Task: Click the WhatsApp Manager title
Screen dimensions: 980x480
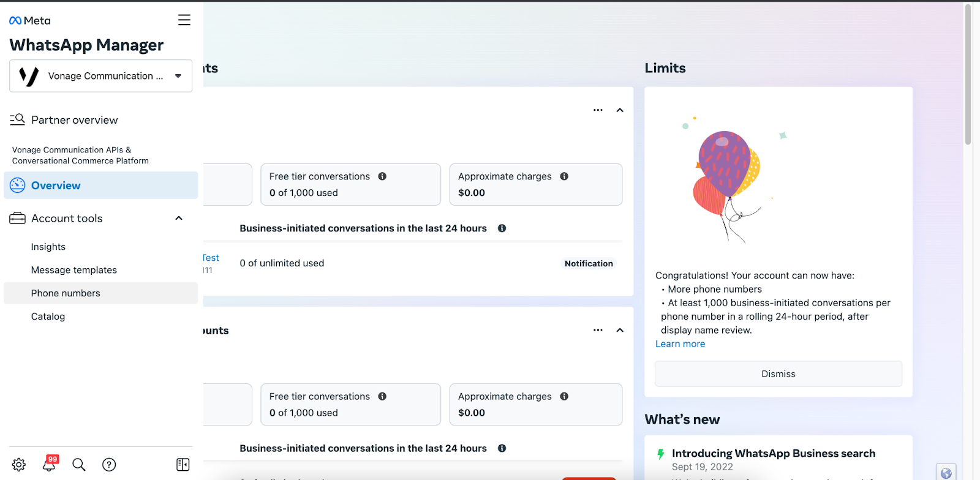Action: click(86, 45)
